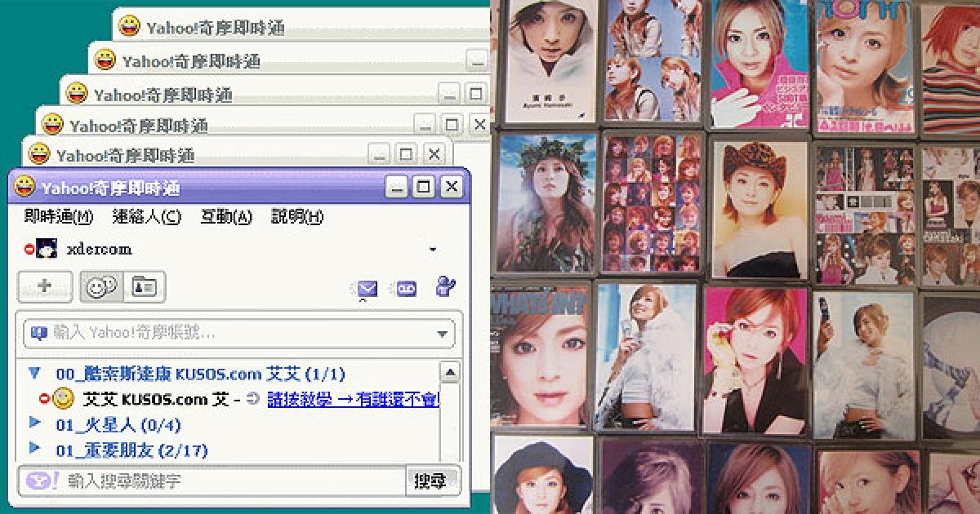Image resolution: width=980 pixels, height=514 pixels.
Task: Expand the 01_重要朋友 (2/17) group
Action: point(34,448)
